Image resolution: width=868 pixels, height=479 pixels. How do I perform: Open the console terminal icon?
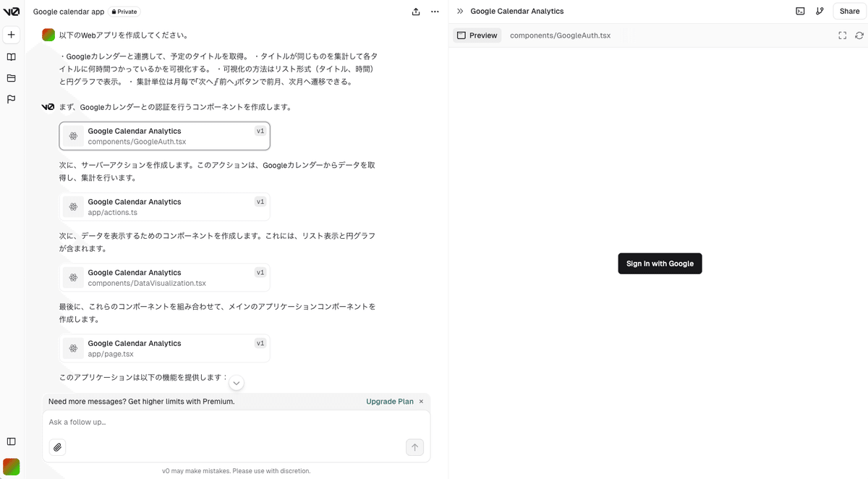pos(800,11)
